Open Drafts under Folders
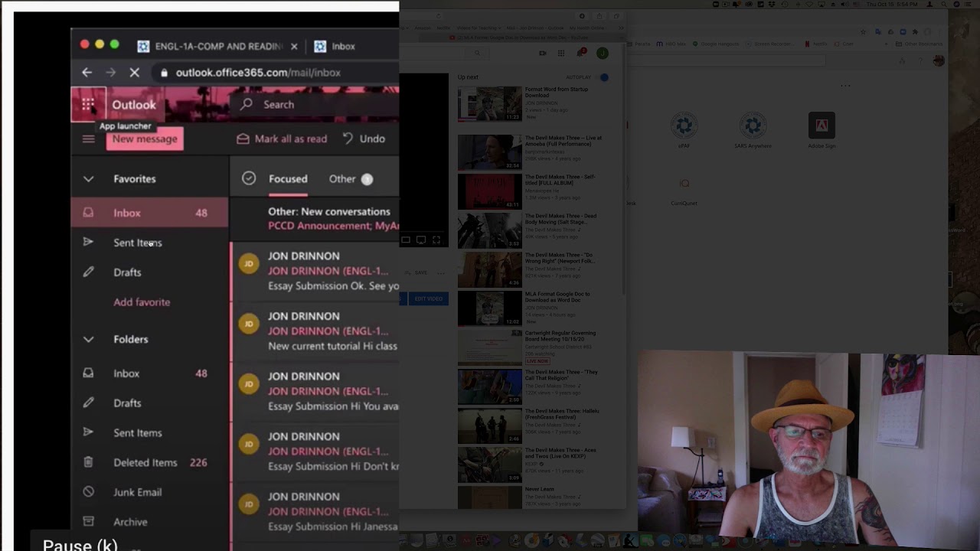980x551 pixels. (x=150, y=403)
